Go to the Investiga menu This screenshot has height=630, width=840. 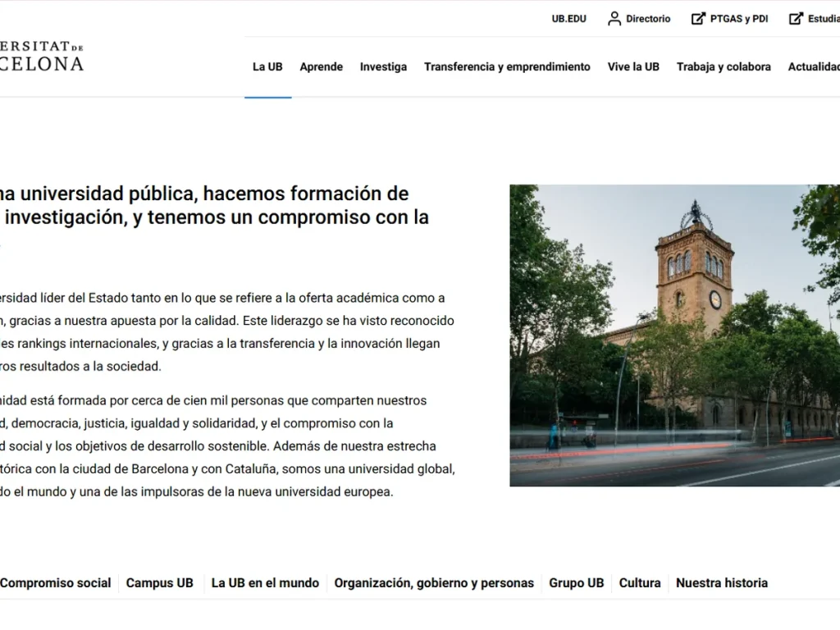pos(383,67)
